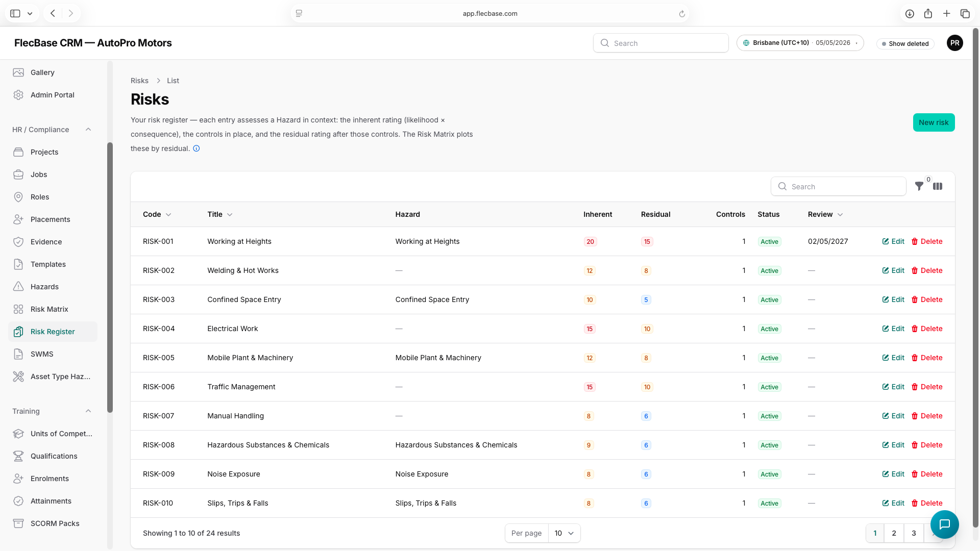Click the Risk Matrix grid icon
Image resolution: width=980 pixels, height=551 pixels.
coord(18,309)
